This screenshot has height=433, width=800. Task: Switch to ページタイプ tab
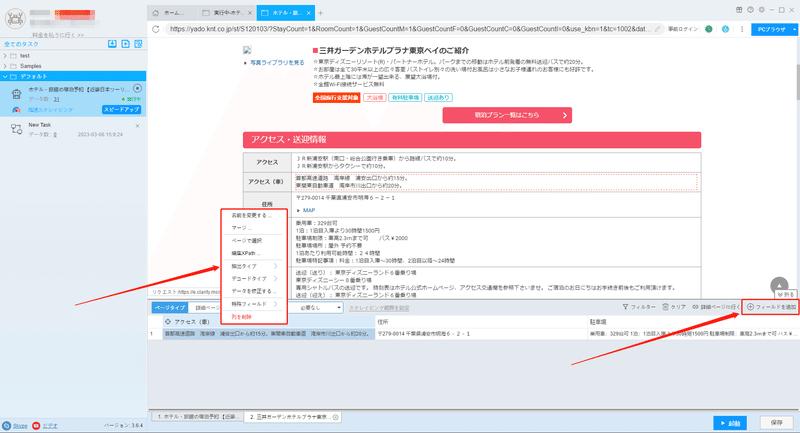[x=170, y=308]
